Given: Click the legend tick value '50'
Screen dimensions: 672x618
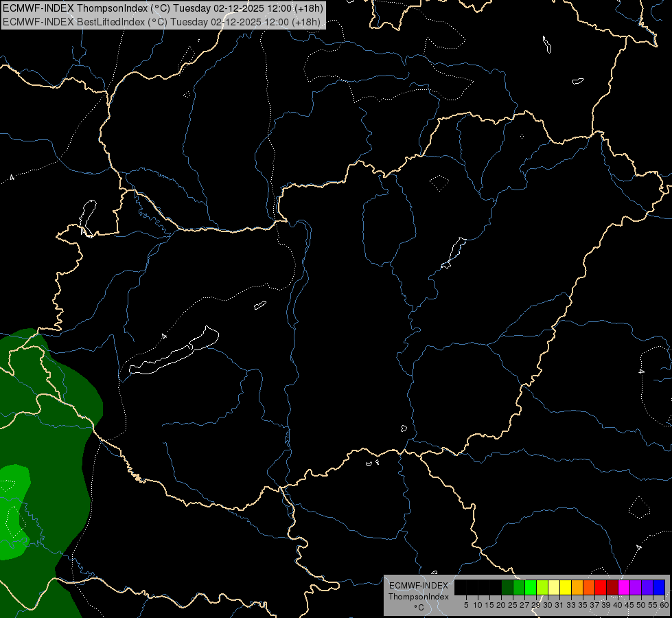Looking at the screenshot, I should 642,605.
